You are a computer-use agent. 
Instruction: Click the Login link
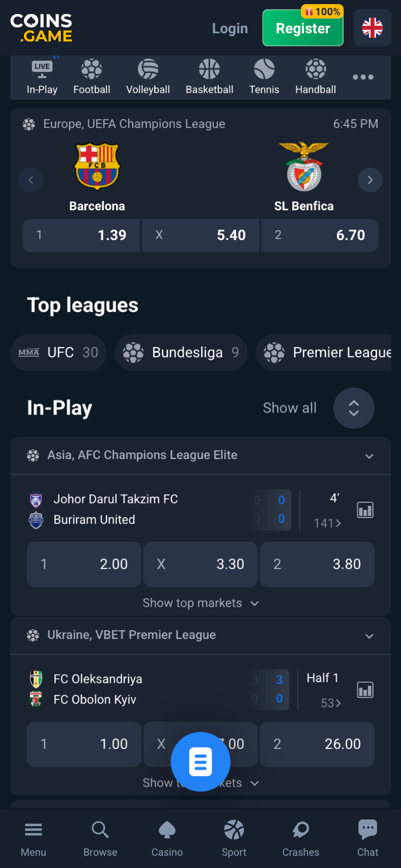230,28
